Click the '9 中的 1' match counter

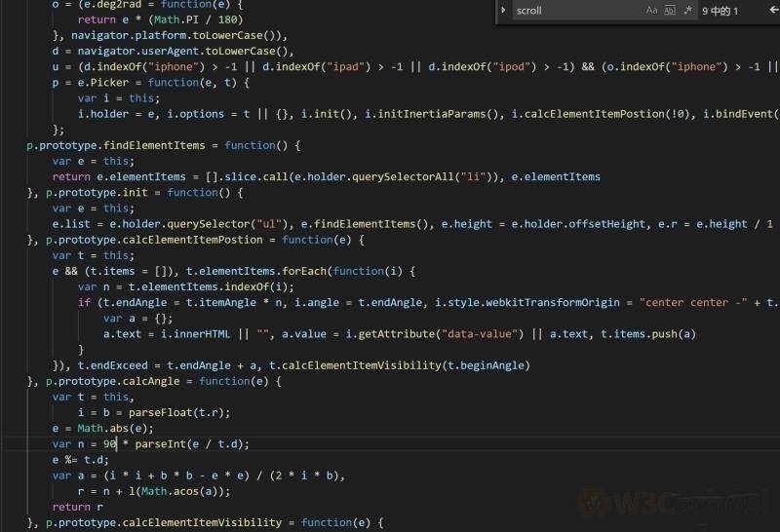pyautogui.click(x=720, y=11)
